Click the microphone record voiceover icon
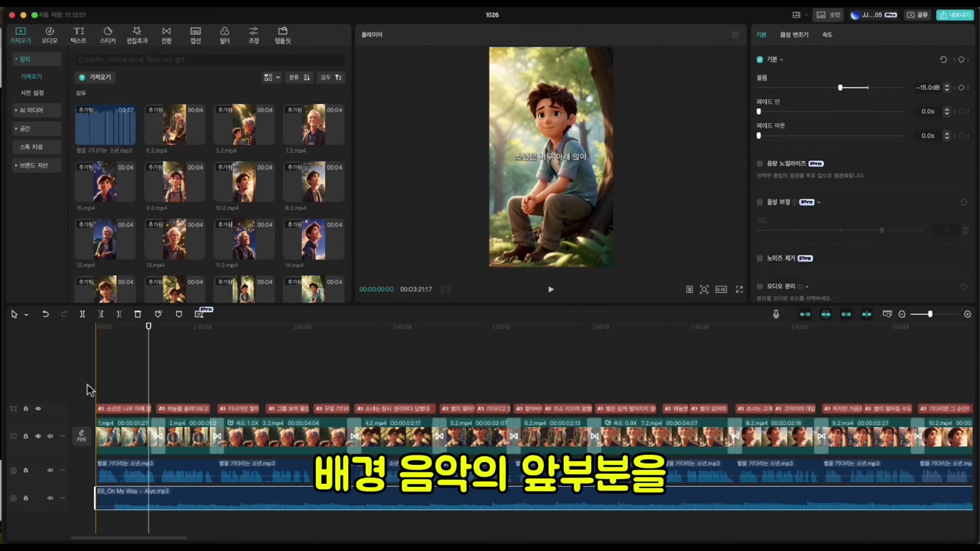The width and height of the screenshot is (980, 551). pyautogui.click(x=776, y=314)
